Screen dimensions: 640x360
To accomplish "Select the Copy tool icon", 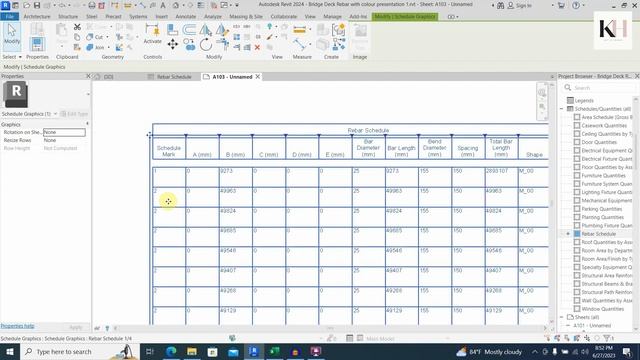I will tap(189, 44).
